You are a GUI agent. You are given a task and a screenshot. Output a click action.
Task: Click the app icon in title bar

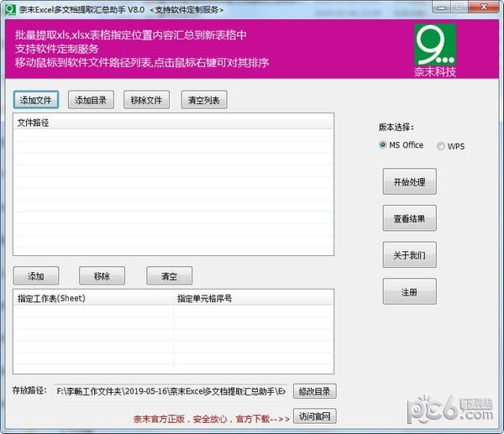click(10, 9)
